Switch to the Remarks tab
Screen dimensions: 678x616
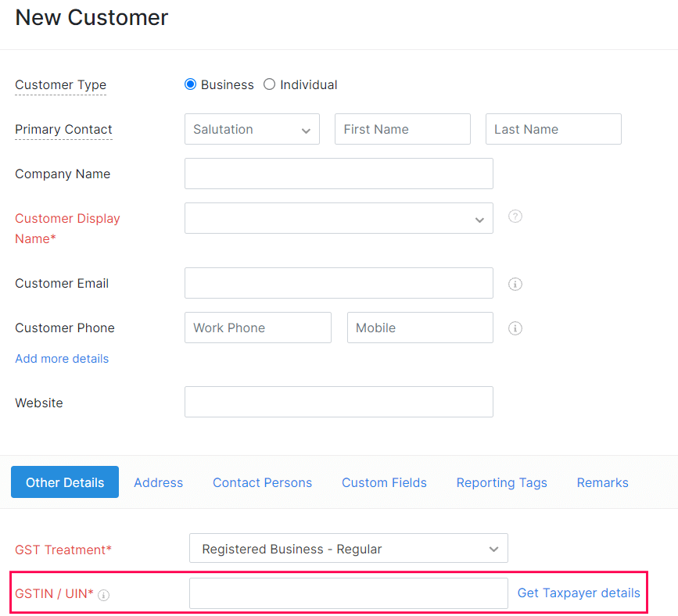602,483
